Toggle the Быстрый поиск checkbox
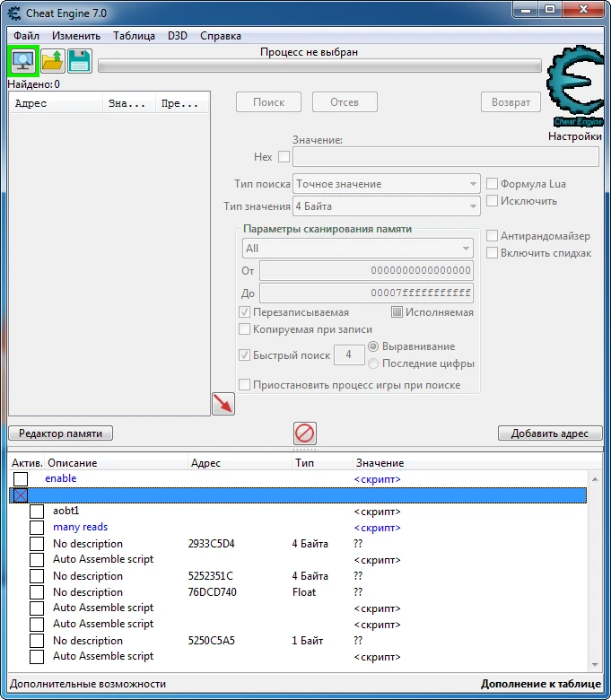The width and height of the screenshot is (611, 700). [245, 354]
